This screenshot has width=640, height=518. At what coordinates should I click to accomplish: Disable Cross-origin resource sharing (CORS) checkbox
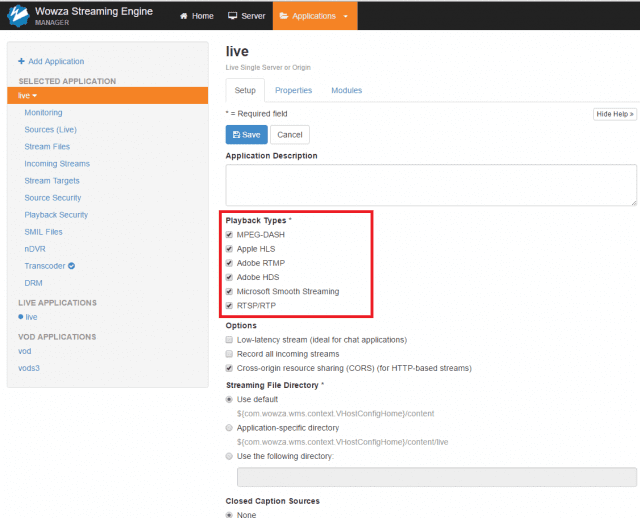point(229,368)
